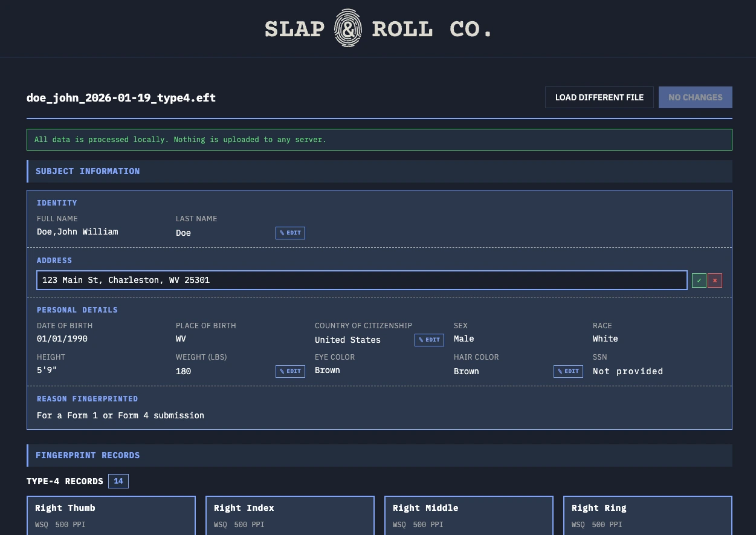This screenshot has width=756, height=535.
Task: Click the pencil edit icon beside Last Name
Action: tap(290, 233)
